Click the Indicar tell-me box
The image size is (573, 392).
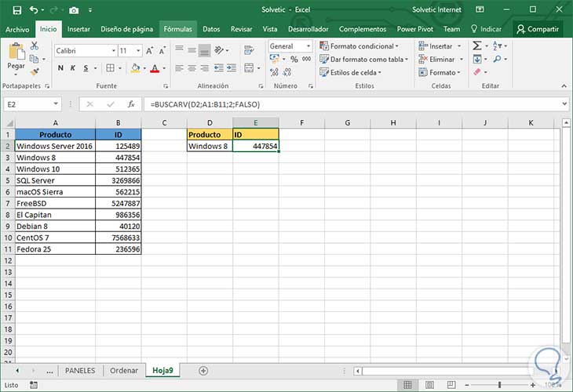[487, 29]
